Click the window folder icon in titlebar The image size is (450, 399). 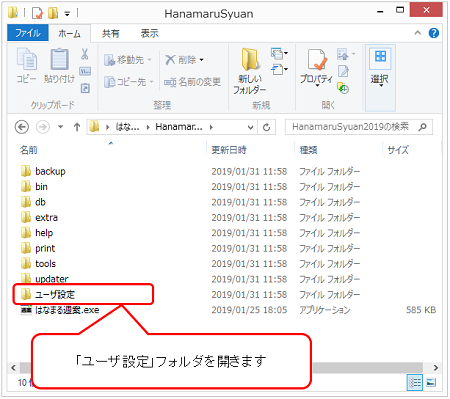coord(13,13)
